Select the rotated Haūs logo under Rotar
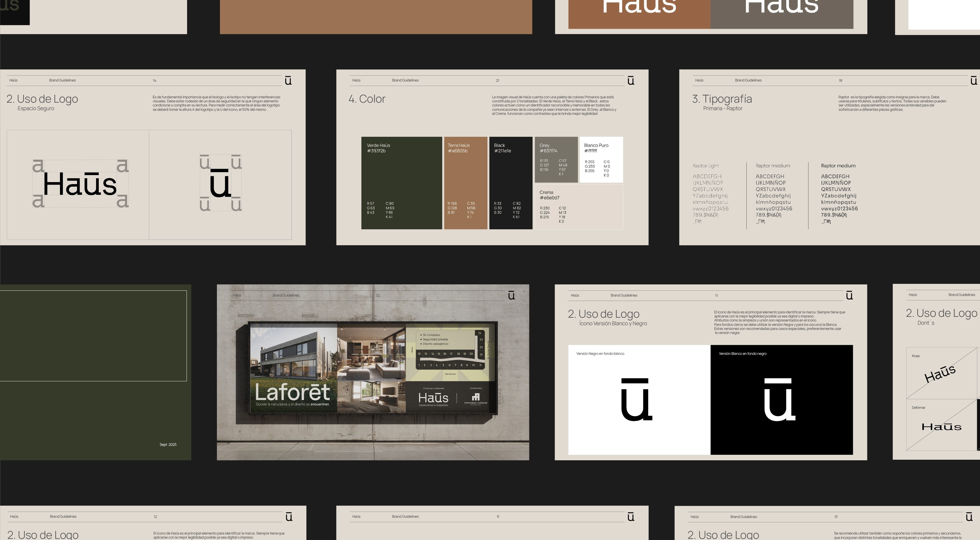This screenshot has height=540, width=980. coord(940,374)
